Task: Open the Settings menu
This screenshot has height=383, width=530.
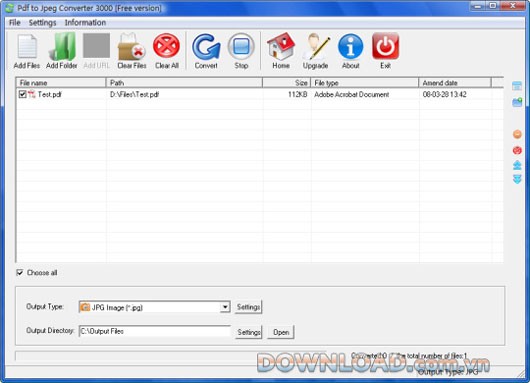Action: tap(42, 23)
